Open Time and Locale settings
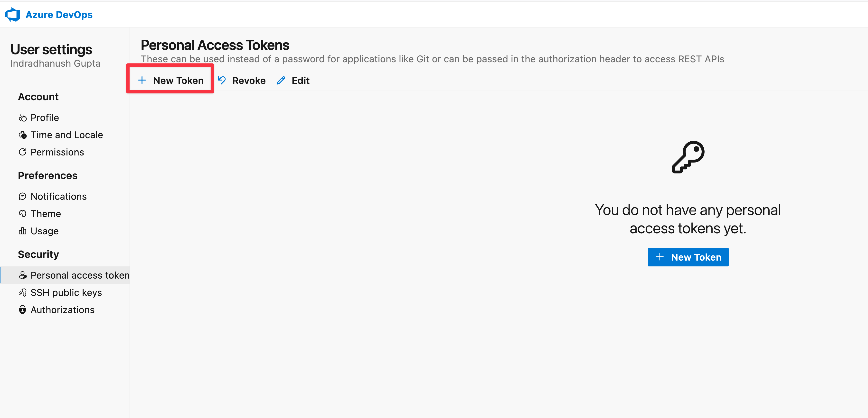 [67, 135]
